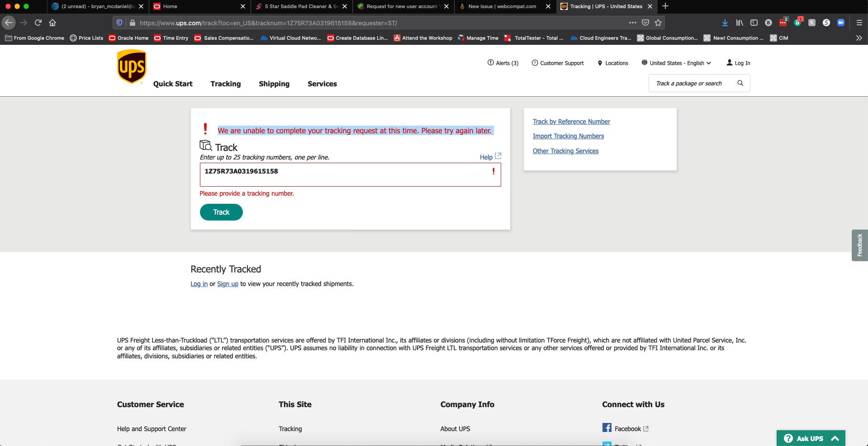The height and width of the screenshot is (446, 868).
Task: Expand the Ask UPS chat widget
Action: point(811,438)
